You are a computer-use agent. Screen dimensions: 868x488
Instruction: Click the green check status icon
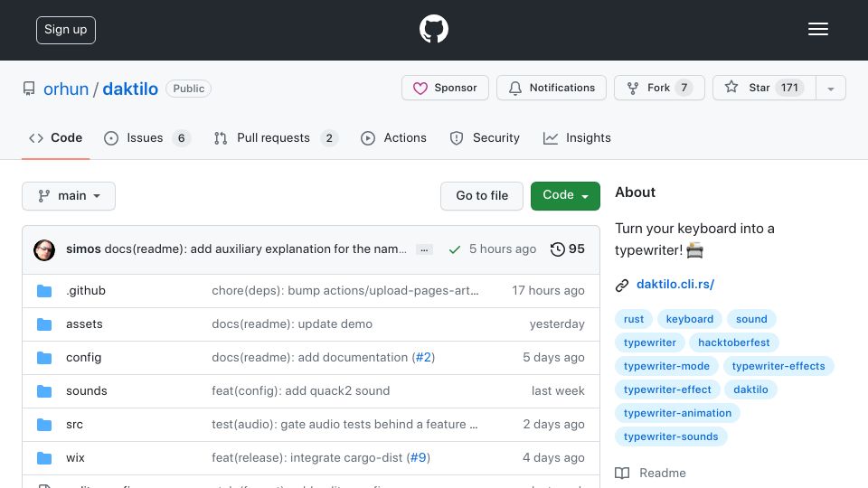point(455,250)
